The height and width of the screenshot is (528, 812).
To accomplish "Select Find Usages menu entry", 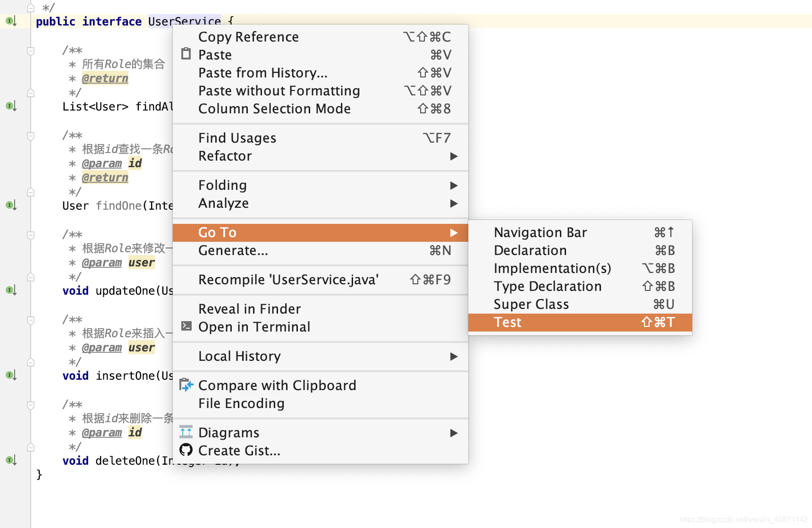I will point(321,138).
